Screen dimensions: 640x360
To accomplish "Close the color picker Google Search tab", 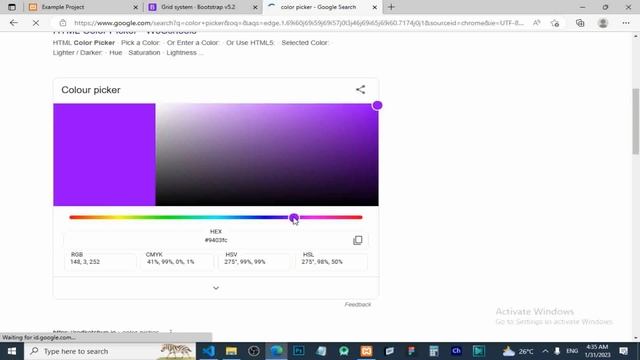I will tap(375, 7).
